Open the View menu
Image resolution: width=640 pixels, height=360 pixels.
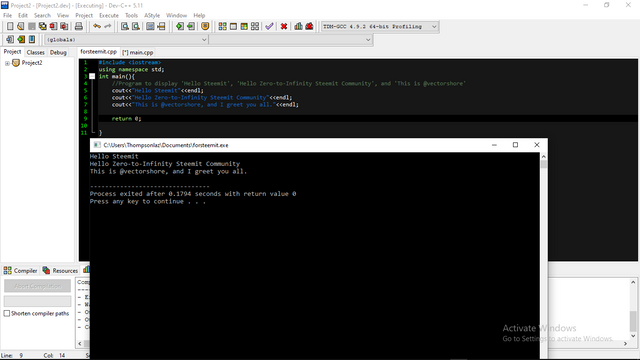pyautogui.click(x=62, y=16)
